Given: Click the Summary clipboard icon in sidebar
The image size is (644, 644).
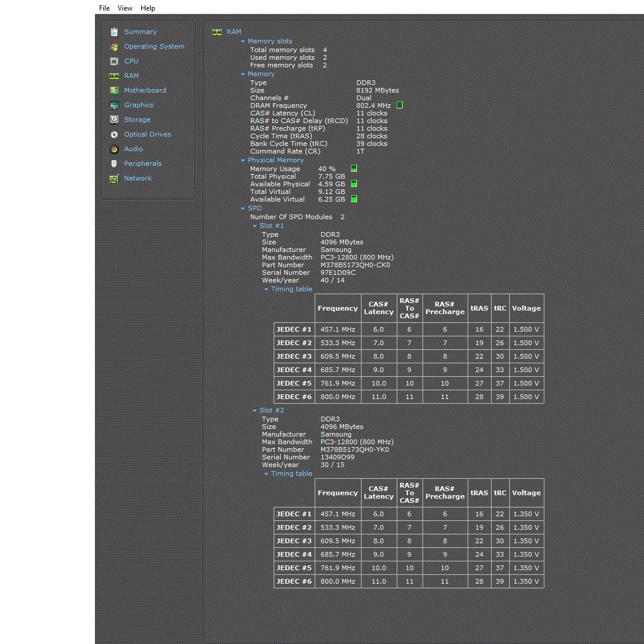Looking at the screenshot, I should pyautogui.click(x=114, y=32).
